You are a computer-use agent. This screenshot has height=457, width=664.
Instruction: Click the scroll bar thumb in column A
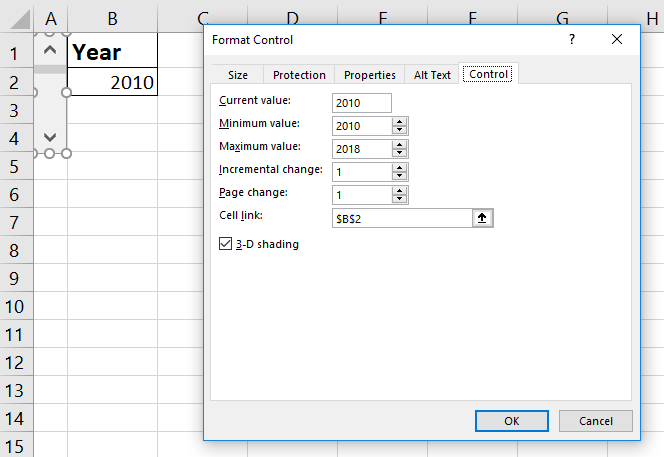(x=50, y=69)
